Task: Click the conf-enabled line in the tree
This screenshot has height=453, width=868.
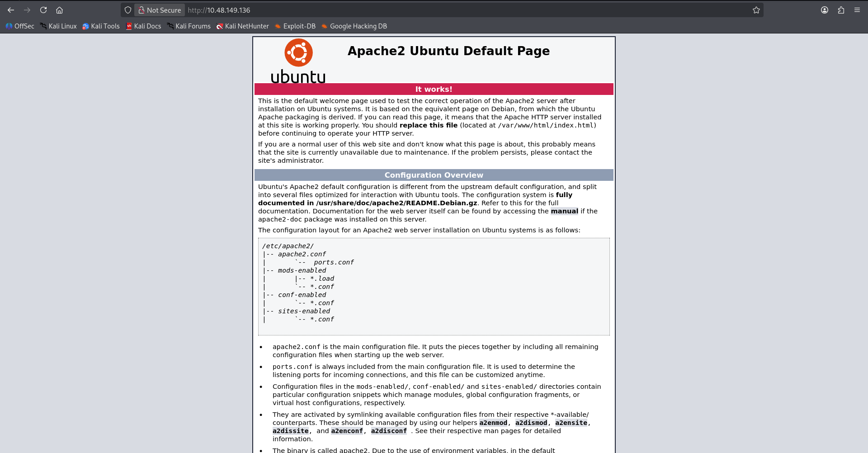Action: pos(302,295)
